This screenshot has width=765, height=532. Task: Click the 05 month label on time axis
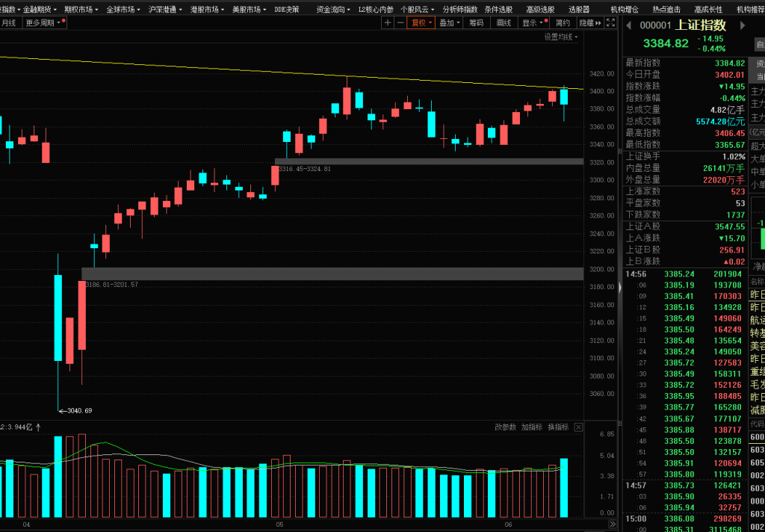pyautogui.click(x=279, y=525)
